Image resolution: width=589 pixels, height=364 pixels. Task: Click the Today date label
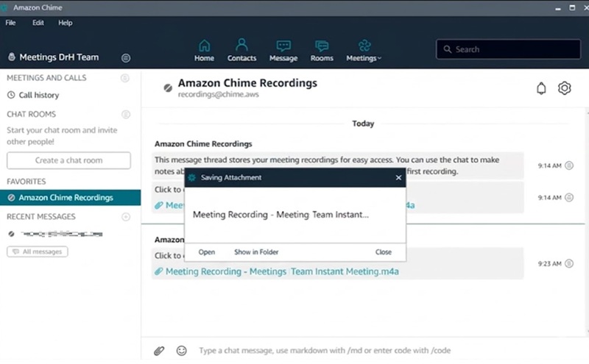coord(363,124)
